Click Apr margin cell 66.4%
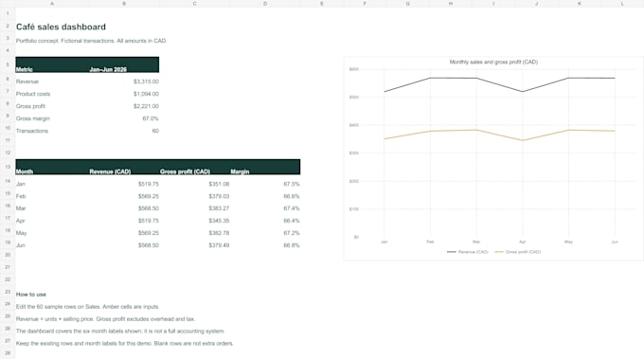 pos(292,221)
